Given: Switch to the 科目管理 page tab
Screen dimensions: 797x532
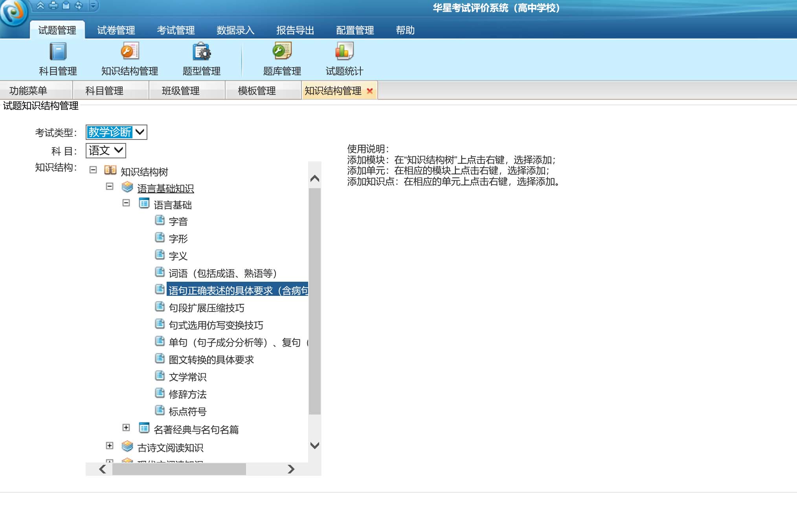Looking at the screenshot, I should point(111,90).
